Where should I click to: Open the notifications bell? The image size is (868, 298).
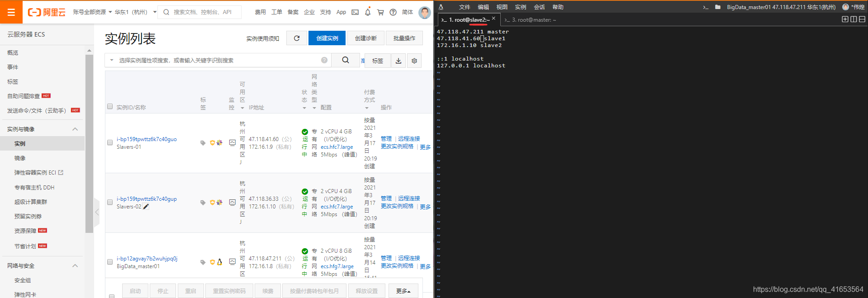tap(368, 12)
